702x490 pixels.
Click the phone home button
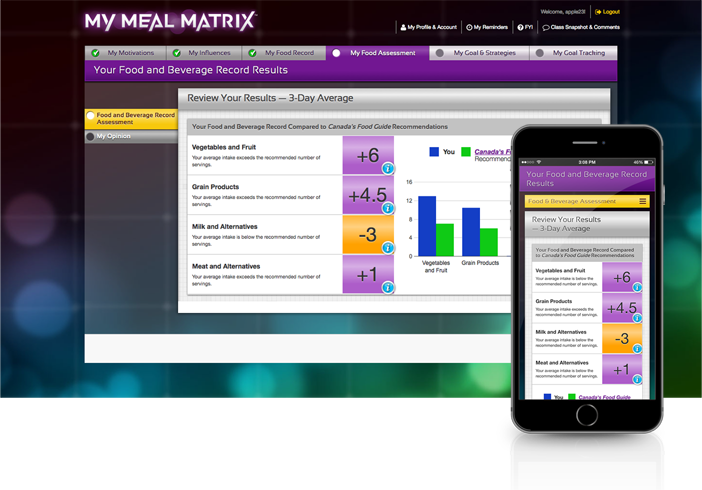pos(587,415)
